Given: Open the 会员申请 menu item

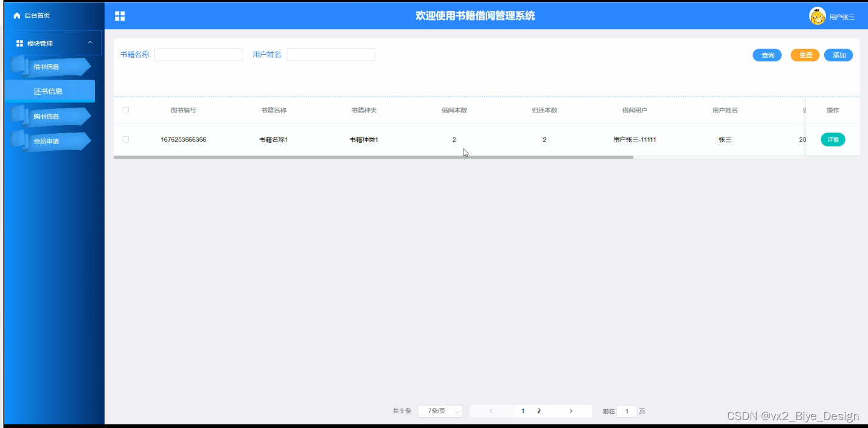Looking at the screenshot, I should tap(51, 141).
